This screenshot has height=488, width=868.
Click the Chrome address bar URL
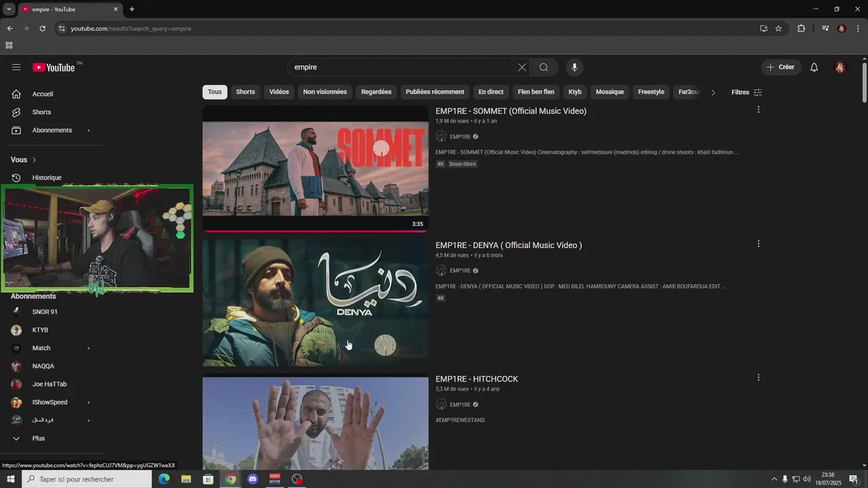[131, 28]
